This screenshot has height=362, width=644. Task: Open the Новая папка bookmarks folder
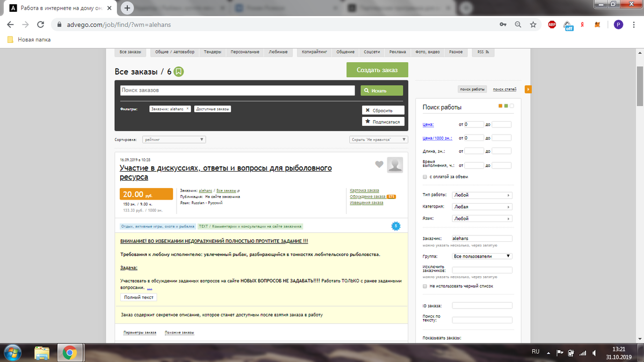point(30,40)
